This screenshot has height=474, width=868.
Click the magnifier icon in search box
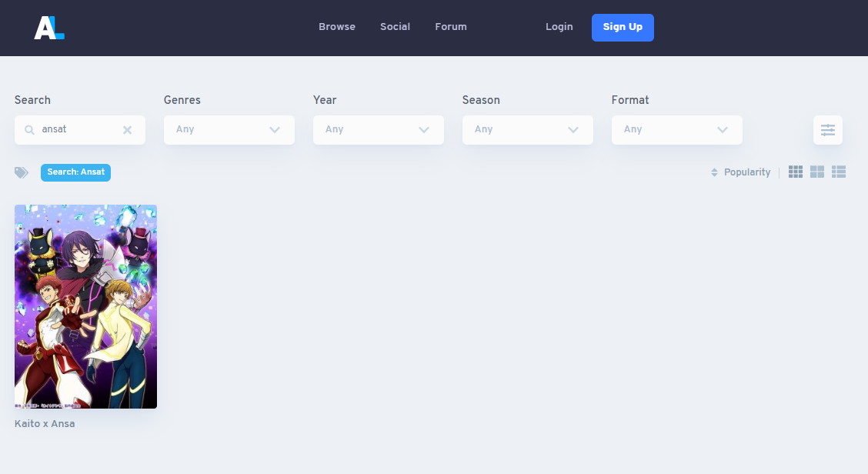pyautogui.click(x=29, y=130)
